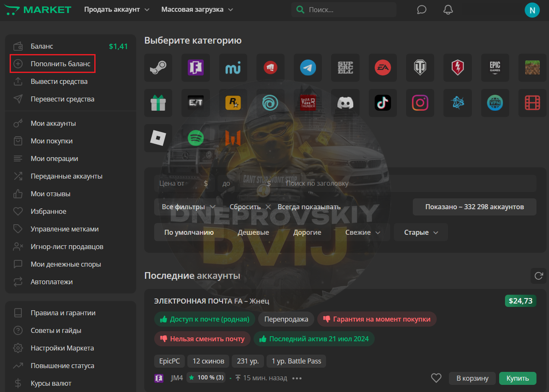Choose the Ubisoft category

(x=270, y=103)
